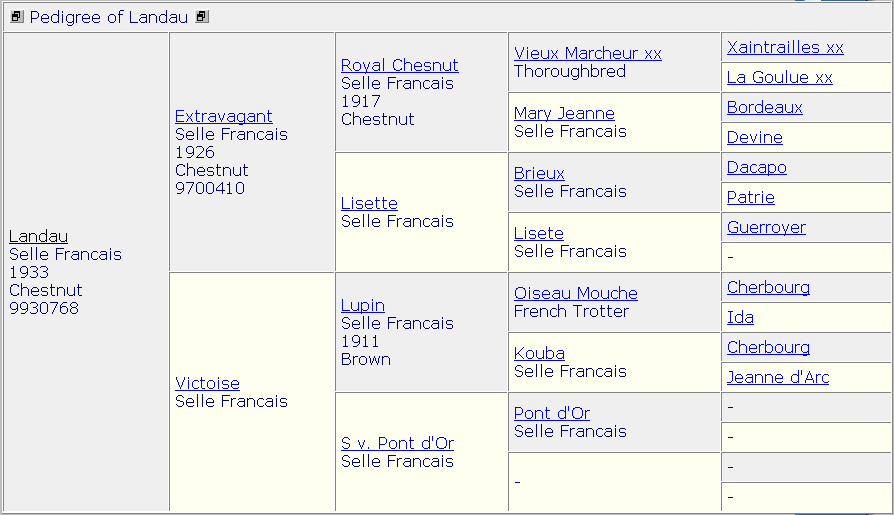
Task: Click the Brieux sire link
Action: (x=539, y=173)
